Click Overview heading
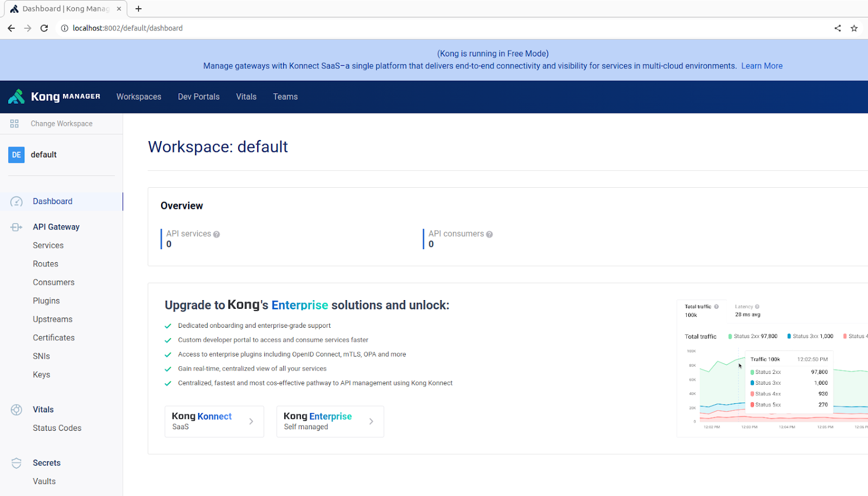The image size is (868, 496). tap(182, 206)
